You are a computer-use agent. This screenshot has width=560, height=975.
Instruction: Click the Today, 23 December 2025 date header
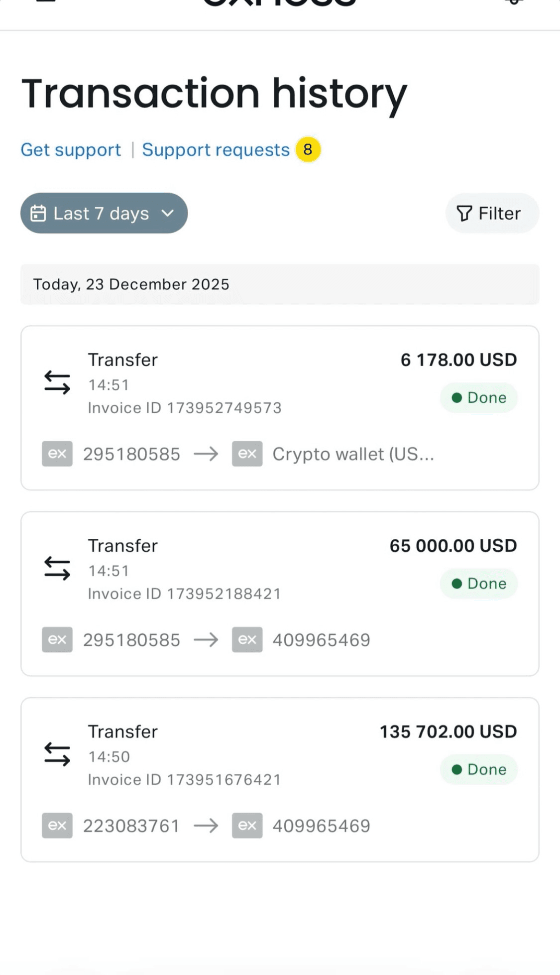pos(131,284)
